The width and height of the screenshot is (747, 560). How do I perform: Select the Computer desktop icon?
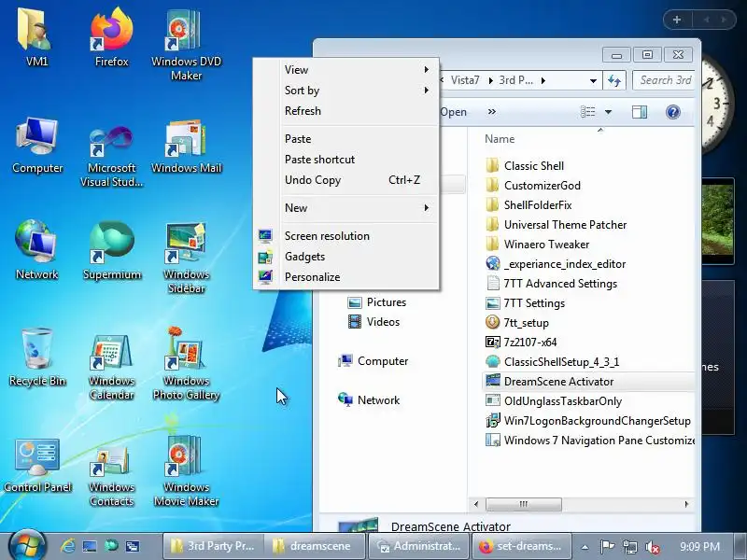[37, 146]
